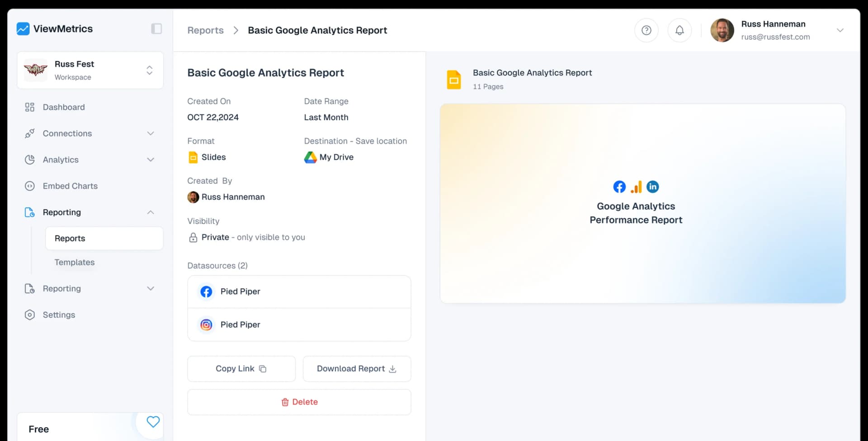Open the Russ Hanneman account dropdown
This screenshot has width=868, height=441.
click(x=840, y=30)
